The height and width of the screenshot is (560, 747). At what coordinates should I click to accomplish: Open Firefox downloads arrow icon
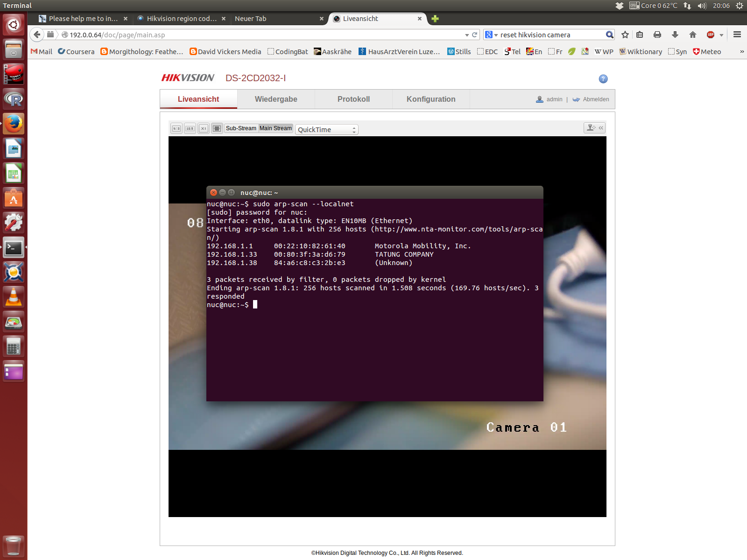(x=675, y=35)
